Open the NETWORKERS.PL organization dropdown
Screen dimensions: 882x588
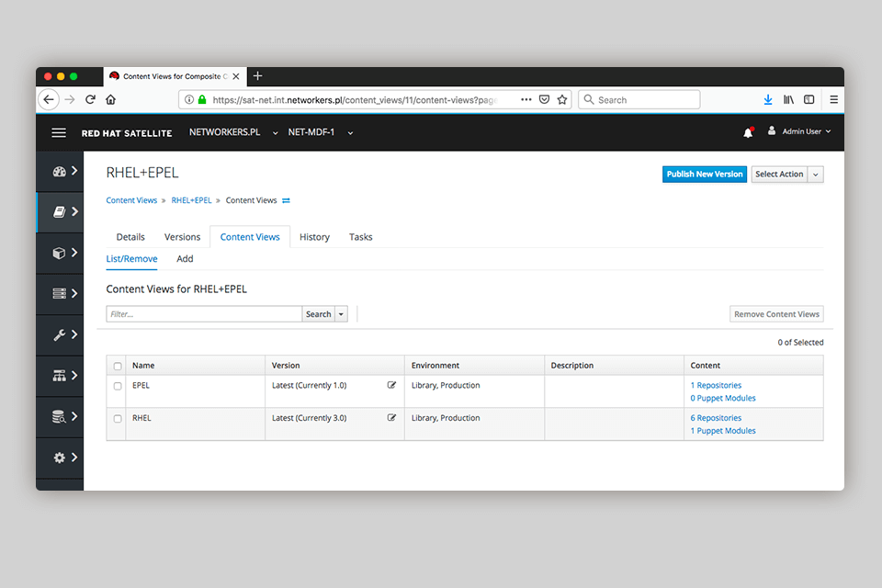233,132
